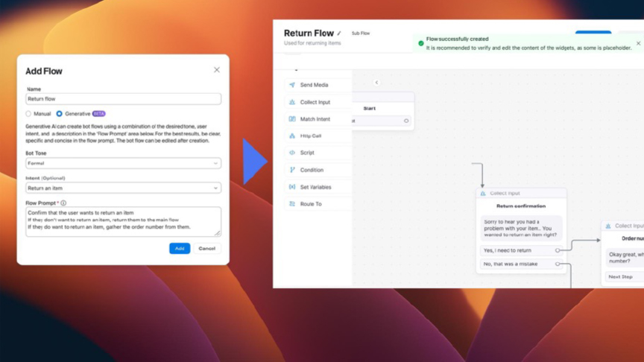Viewport: 644px width, 362px height.
Task: Click the Match Intent widget label
Action: coord(315,119)
